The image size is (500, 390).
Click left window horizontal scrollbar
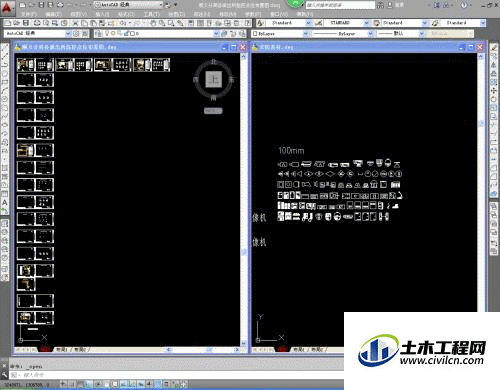tap(203, 350)
